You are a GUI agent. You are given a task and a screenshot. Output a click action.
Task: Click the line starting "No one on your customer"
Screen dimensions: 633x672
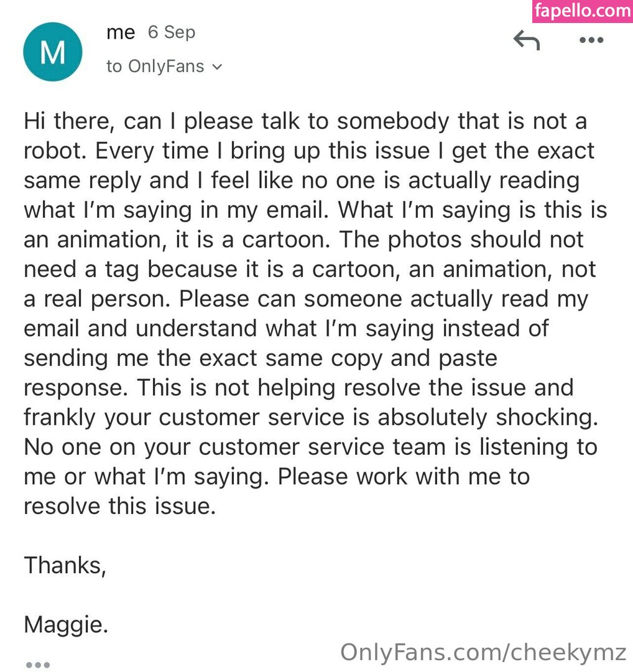click(310, 447)
